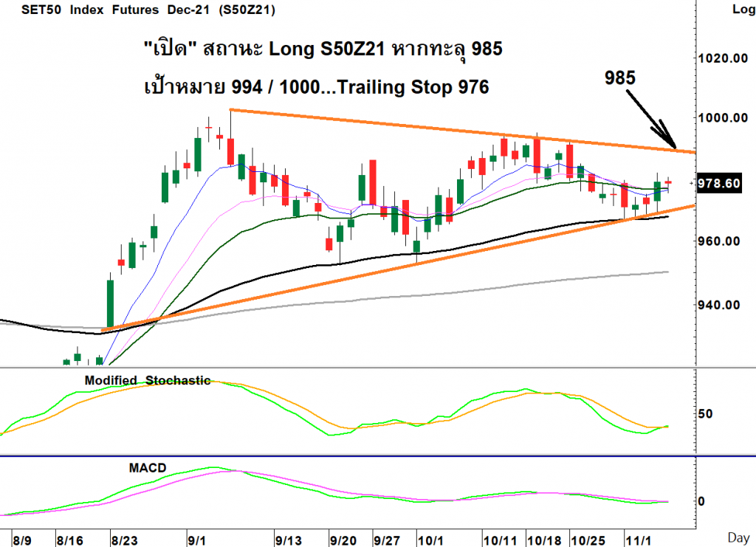This screenshot has width=756, height=547.
Task: Click the target 994 / 1000 Trailing Stop line
Action: [x=317, y=87]
